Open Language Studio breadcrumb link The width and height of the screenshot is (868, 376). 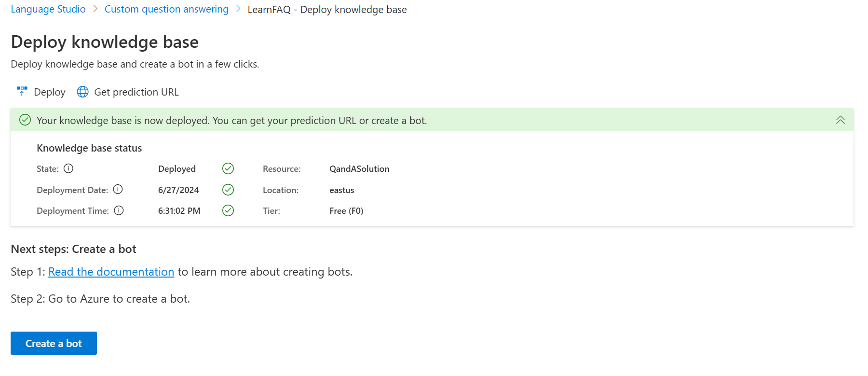pos(48,9)
